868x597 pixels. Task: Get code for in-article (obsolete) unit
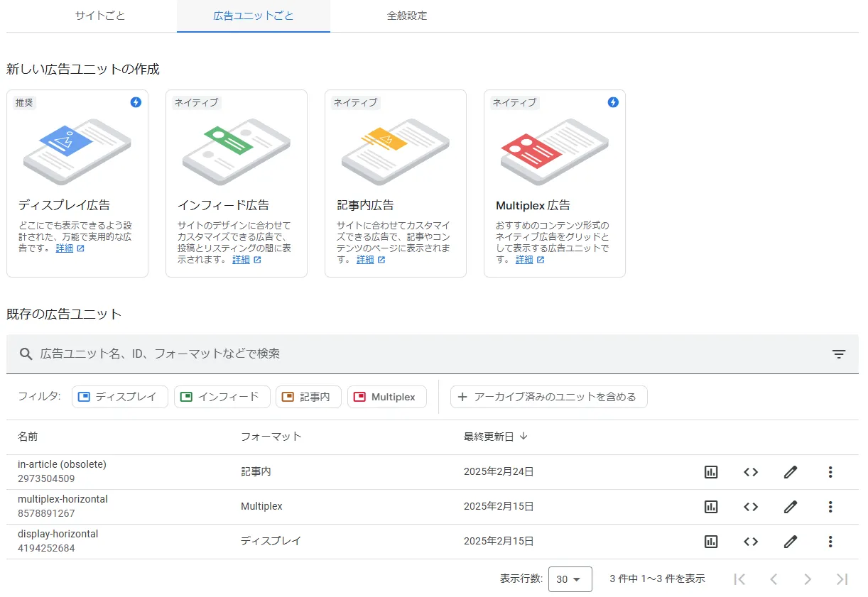click(x=751, y=472)
